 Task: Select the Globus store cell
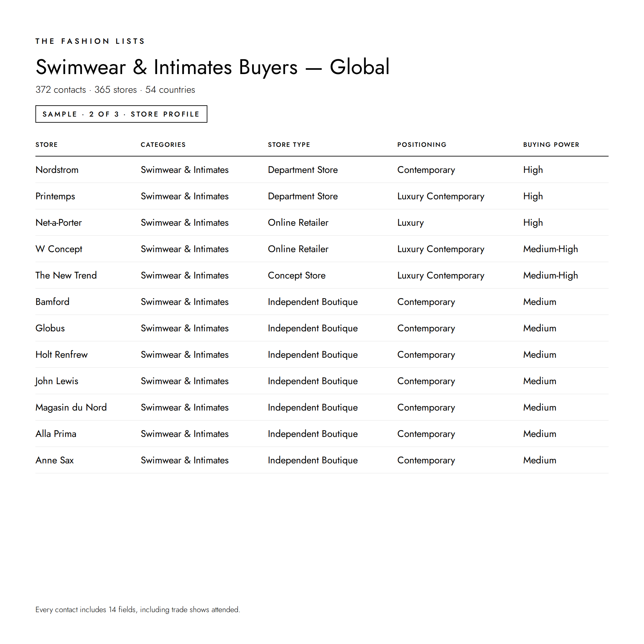click(x=50, y=328)
